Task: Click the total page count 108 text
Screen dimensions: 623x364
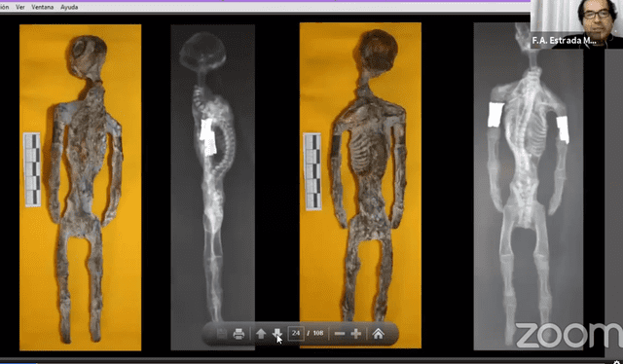Action: tap(318, 333)
